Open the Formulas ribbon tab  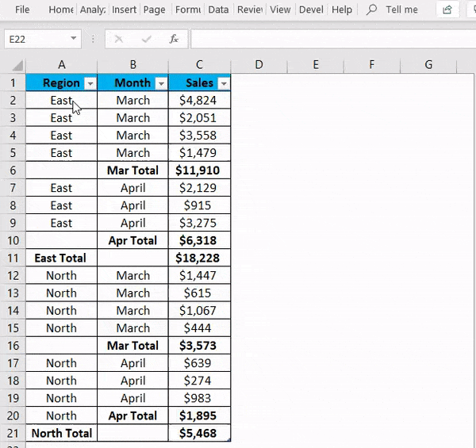188,10
